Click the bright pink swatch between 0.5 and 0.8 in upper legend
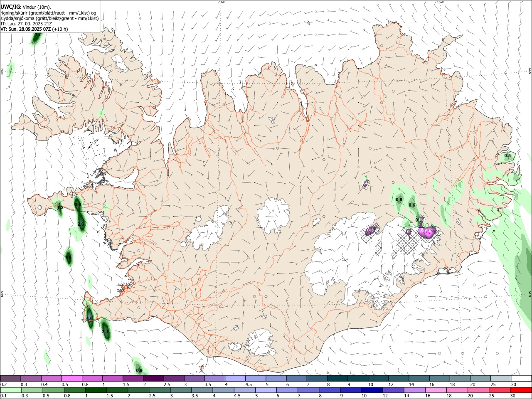The image size is (532, 399). click(71, 379)
